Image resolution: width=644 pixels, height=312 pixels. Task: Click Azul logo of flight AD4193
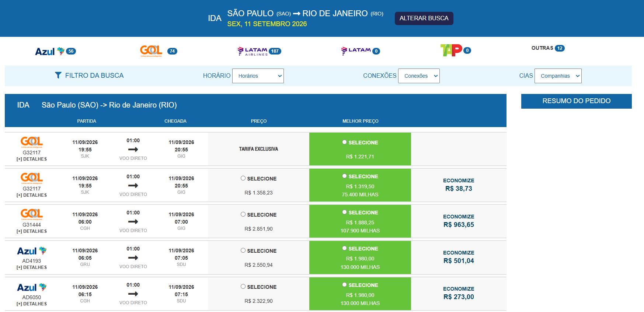tap(32, 251)
